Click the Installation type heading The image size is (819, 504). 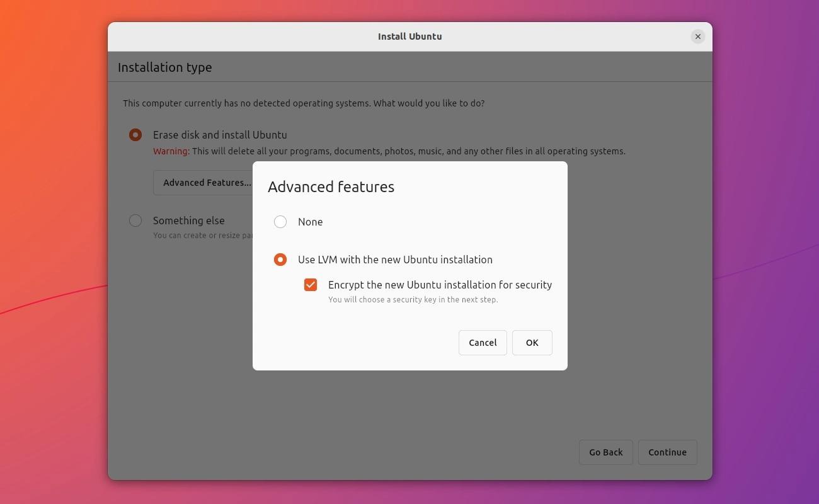[165, 67]
